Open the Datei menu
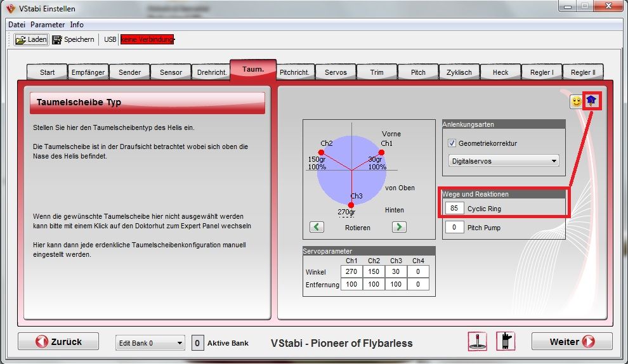The width and height of the screenshot is (628, 364). point(16,25)
